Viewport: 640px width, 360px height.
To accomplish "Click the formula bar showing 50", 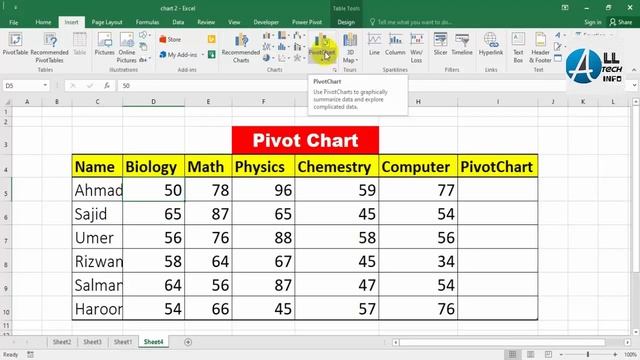I will tap(343, 86).
